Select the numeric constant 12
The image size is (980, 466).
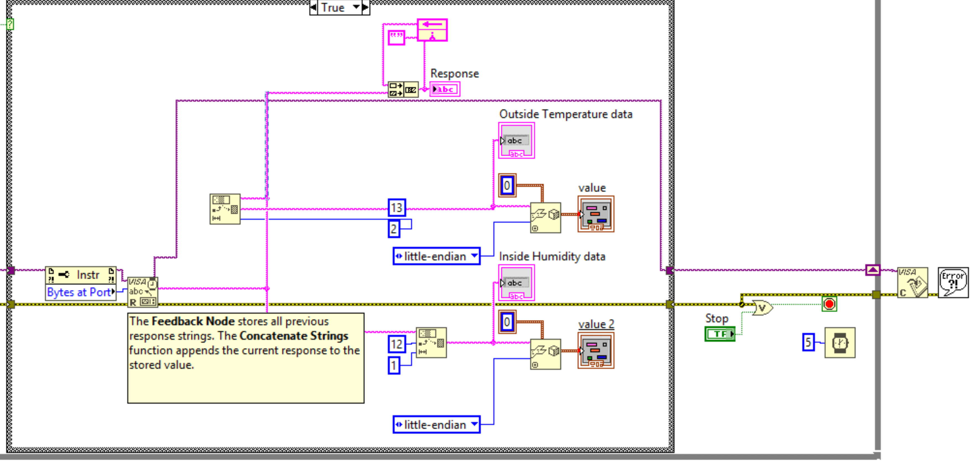397,344
